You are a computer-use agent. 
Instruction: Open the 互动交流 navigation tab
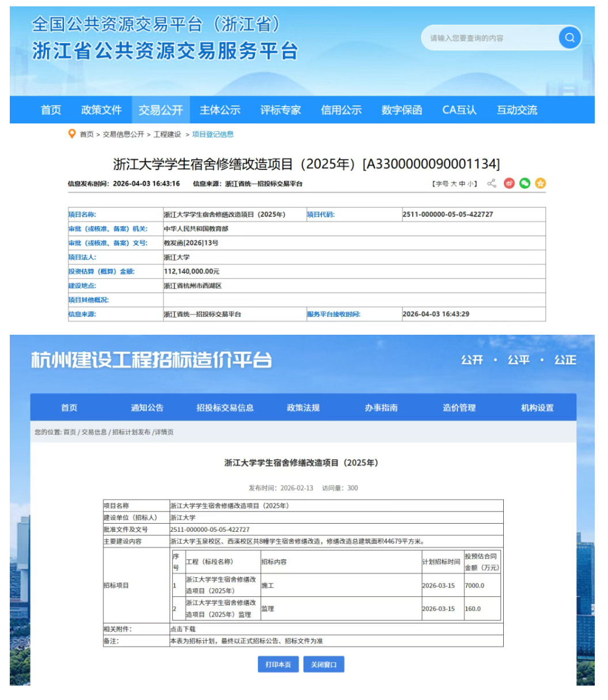pos(517,109)
